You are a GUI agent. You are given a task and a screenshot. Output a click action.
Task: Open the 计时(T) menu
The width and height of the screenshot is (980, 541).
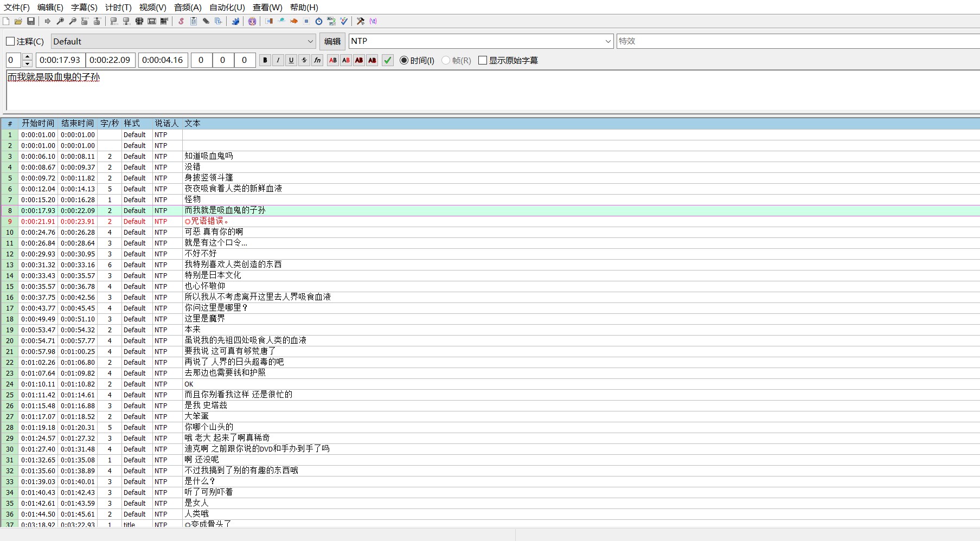click(x=118, y=8)
